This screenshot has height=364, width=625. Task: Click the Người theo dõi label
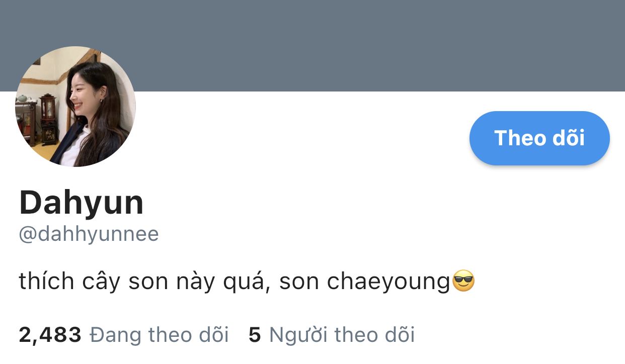pyautogui.click(x=342, y=335)
